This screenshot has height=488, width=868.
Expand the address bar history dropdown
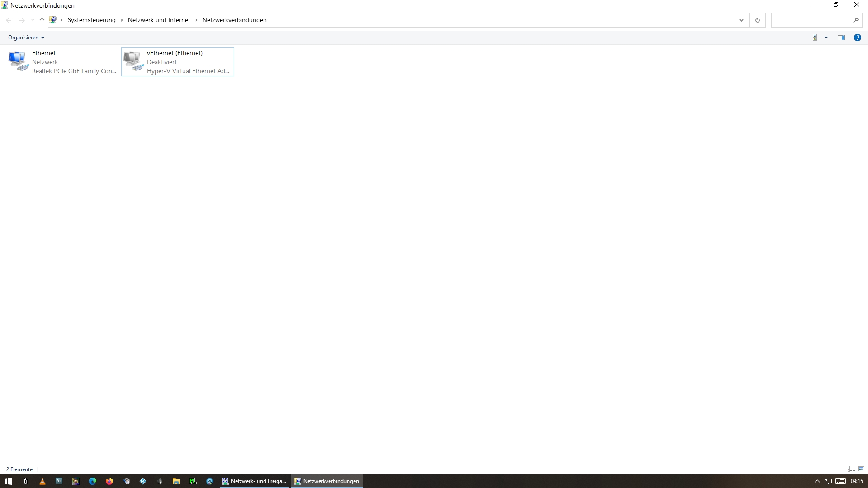pyautogui.click(x=741, y=20)
